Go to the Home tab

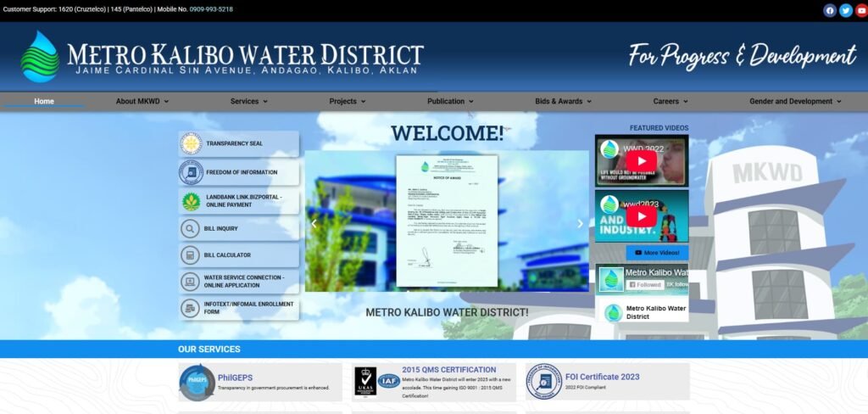coord(44,101)
